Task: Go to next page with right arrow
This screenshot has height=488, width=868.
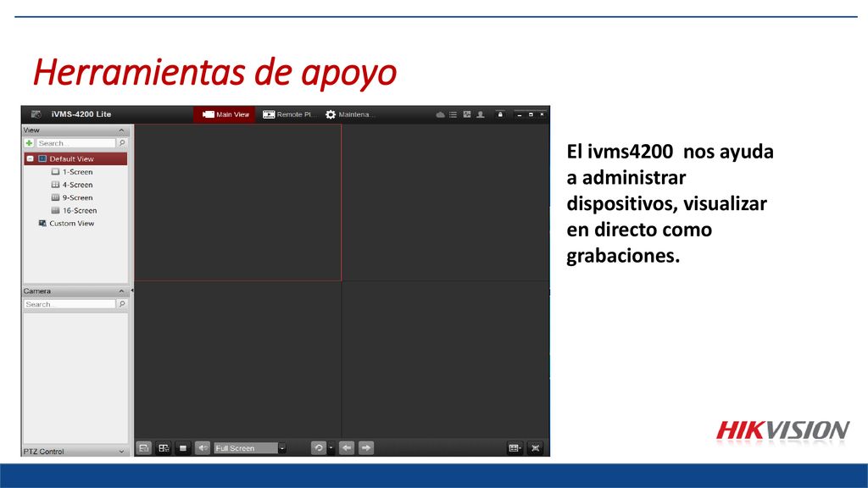Action: [366, 448]
